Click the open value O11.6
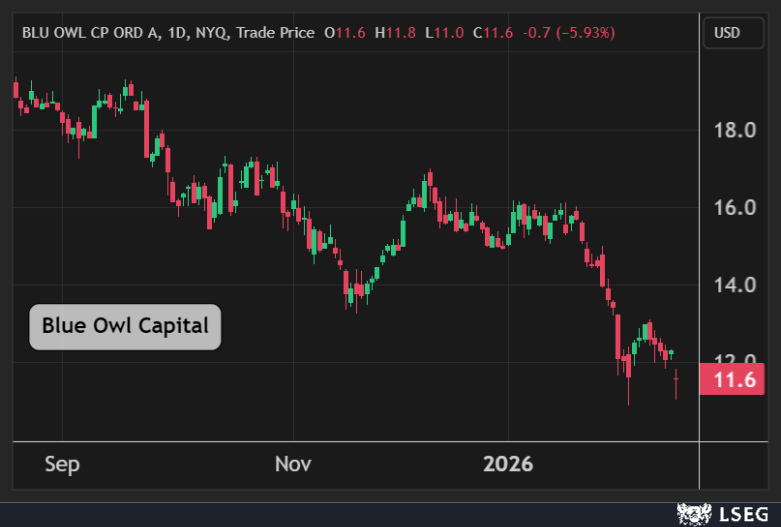This screenshot has width=781, height=527. [x=345, y=33]
